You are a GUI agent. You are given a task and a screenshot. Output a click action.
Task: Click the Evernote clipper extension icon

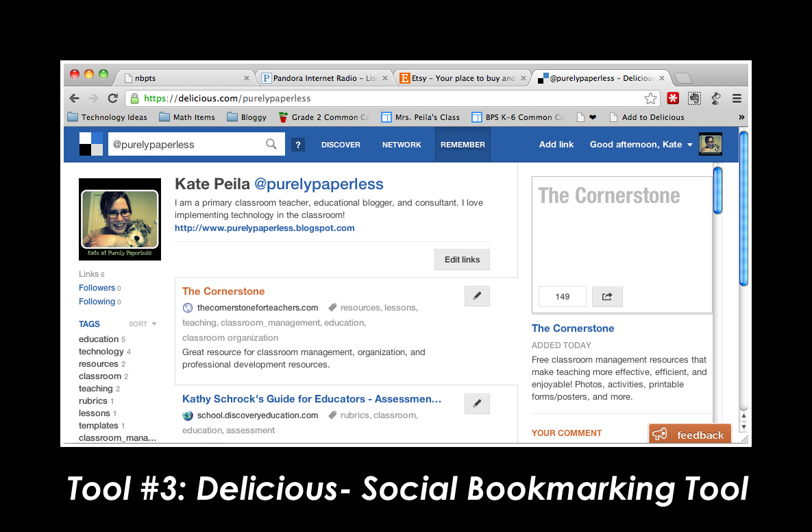(694, 98)
